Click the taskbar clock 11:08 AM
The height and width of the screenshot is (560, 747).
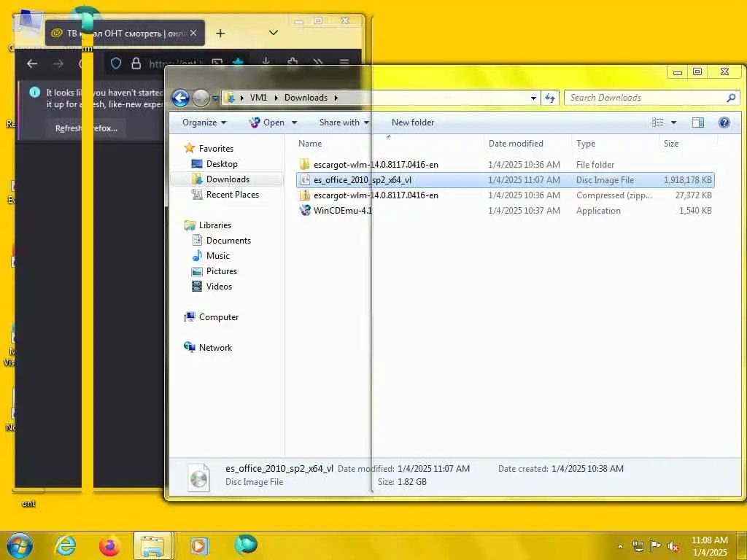709,540
